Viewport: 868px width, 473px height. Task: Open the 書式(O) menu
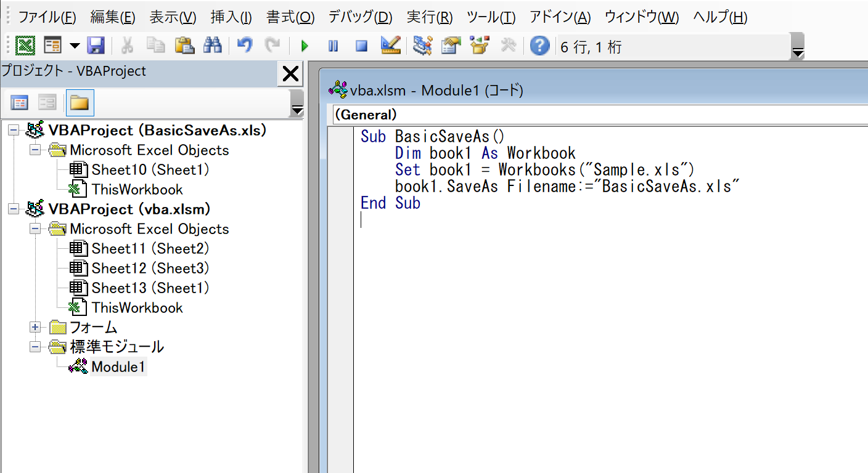coord(290,17)
